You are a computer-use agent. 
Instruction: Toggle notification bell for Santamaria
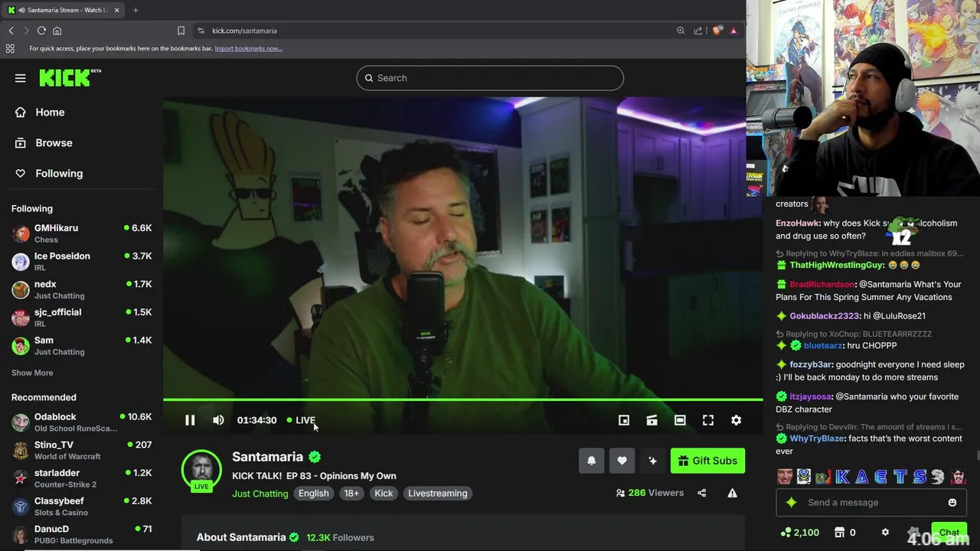click(x=591, y=461)
